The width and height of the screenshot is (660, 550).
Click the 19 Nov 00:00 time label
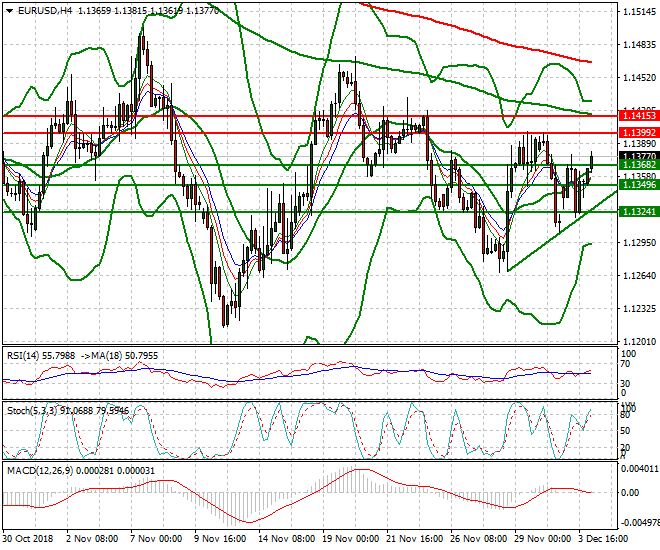point(347,538)
